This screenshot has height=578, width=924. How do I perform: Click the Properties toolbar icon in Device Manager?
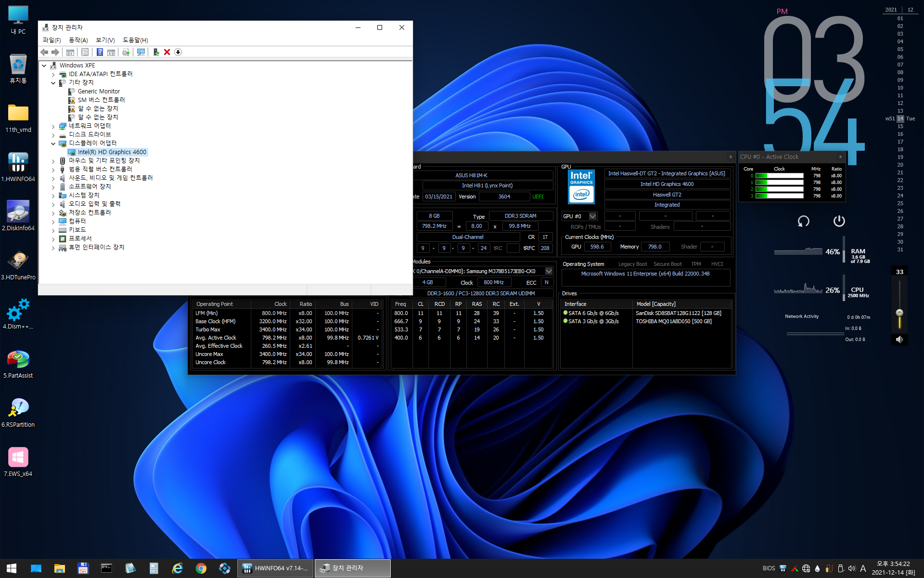(85, 52)
